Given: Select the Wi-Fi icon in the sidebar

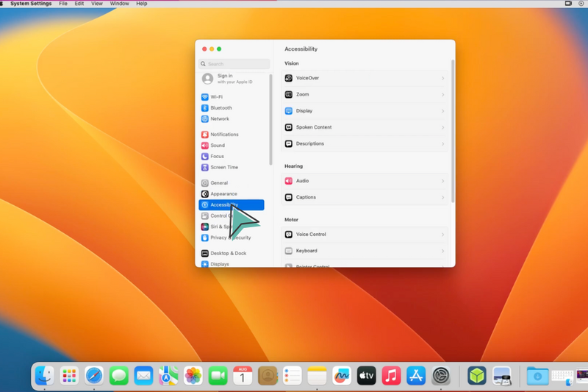Looking at the screenshot, I should tap(205, 97).
